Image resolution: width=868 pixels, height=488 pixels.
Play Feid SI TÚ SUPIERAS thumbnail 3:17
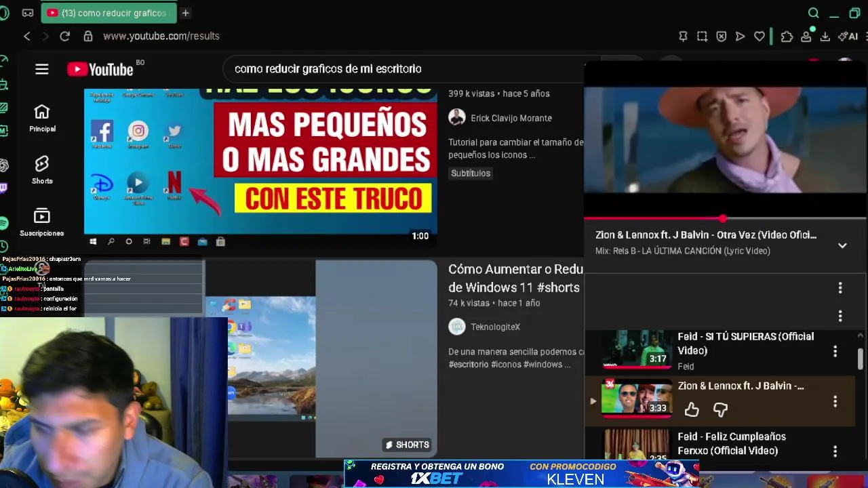click(x=636, y=351)
